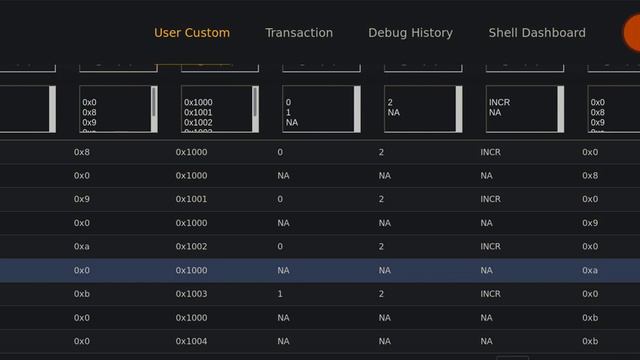Click the 0x9 cell in the 0x1001 row
Image resolution: width=640 pixels, height=360 pixels.
point(82,199)
